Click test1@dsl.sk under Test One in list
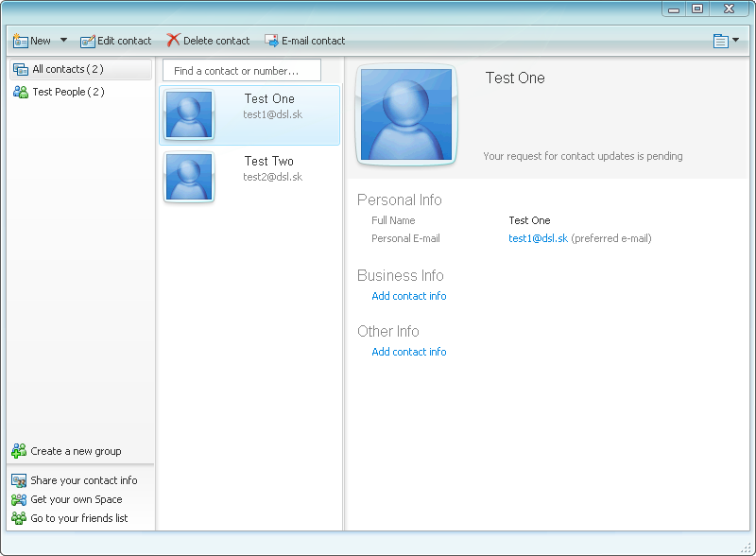This screenshot has width=756, height=556. [x=272, y=114]
